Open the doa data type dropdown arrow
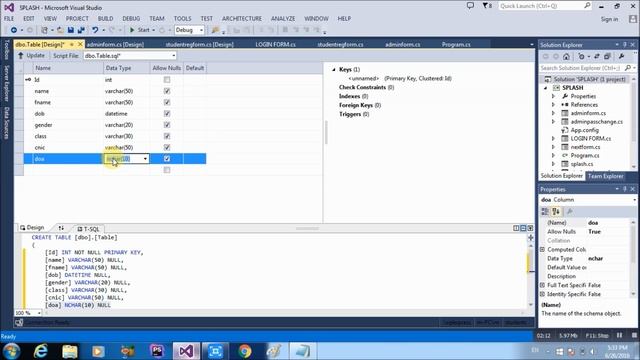 pyautogui.click(x=145, y=159)
